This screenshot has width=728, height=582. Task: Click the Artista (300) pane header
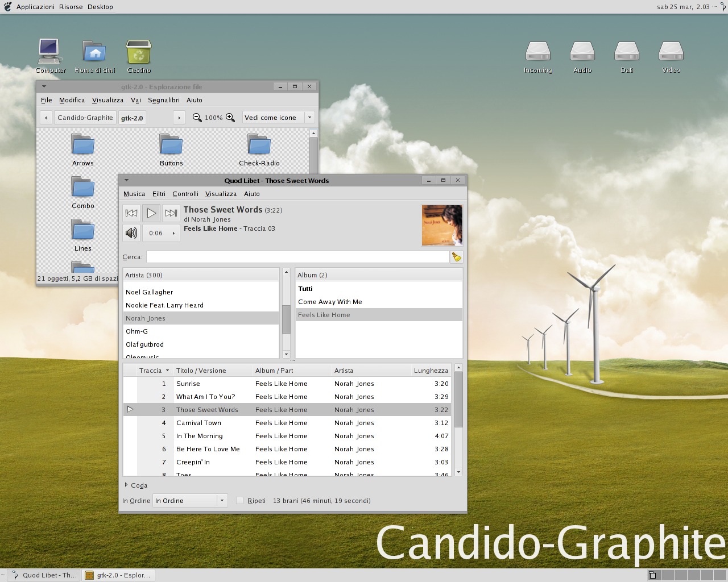pyautogui.click(x=201, y=275)
